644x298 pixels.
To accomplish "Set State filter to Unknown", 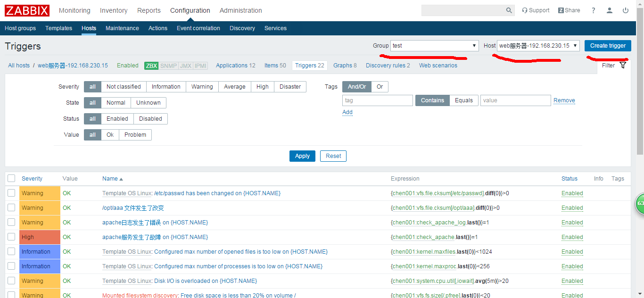I will [x=149, y=103].
